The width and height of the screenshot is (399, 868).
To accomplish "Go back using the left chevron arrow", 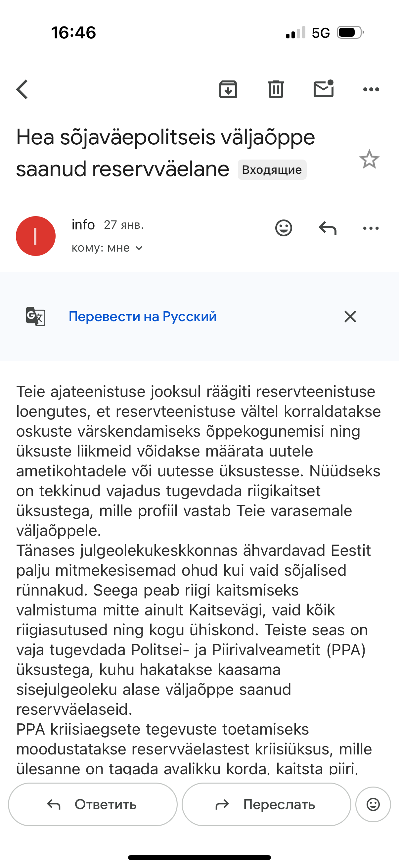I will [x=22, y=90].
